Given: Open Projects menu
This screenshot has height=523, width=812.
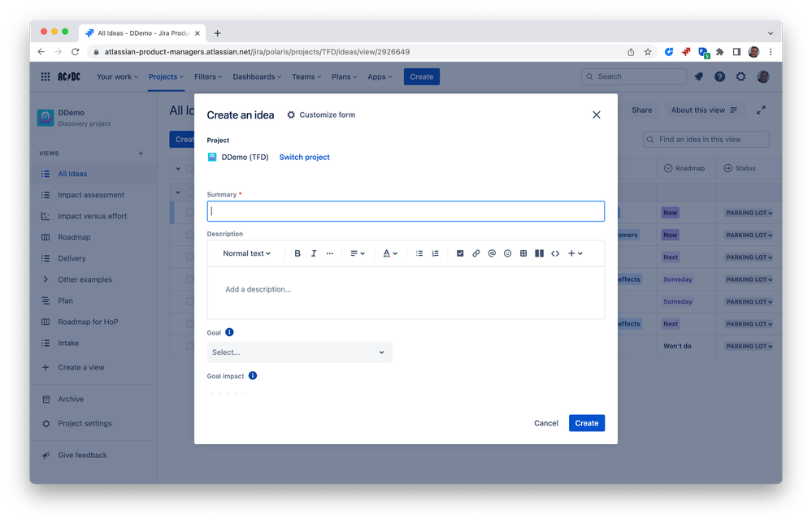Looking at the screenshot, I should (x=166, y=76).
